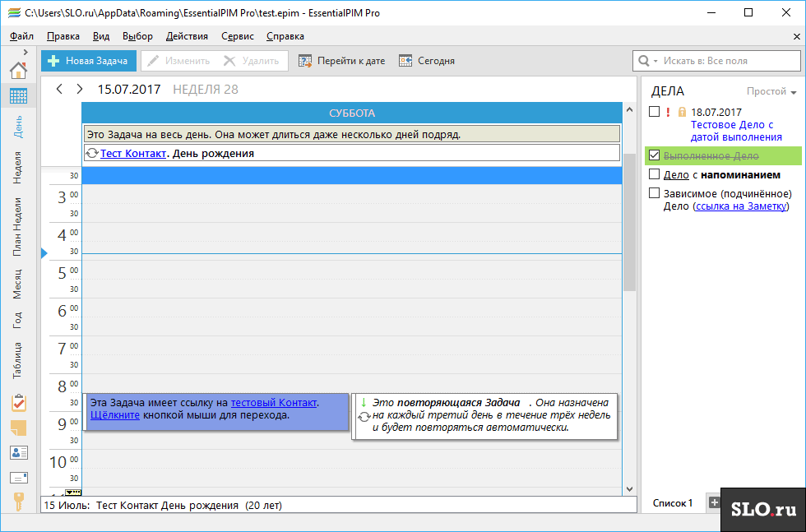Screen dimensions: 806x532
Task: Click the lock icon on Тестовое Дело
Action: pos(682,112)
